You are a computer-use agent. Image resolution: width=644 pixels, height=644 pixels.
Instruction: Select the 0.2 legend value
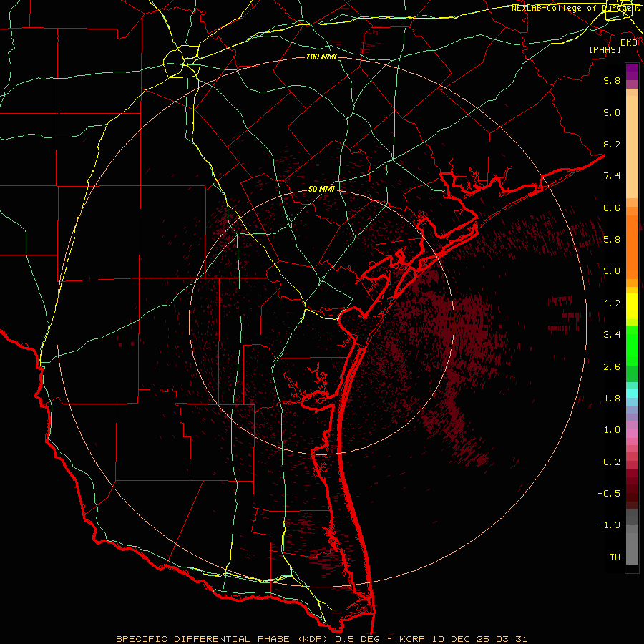click(612, 462)
